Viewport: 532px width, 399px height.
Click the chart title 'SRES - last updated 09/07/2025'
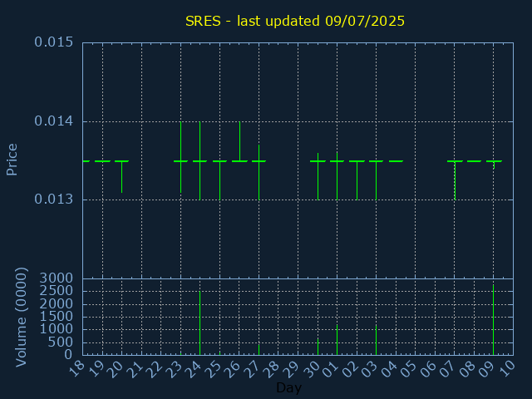click(295, 21)
